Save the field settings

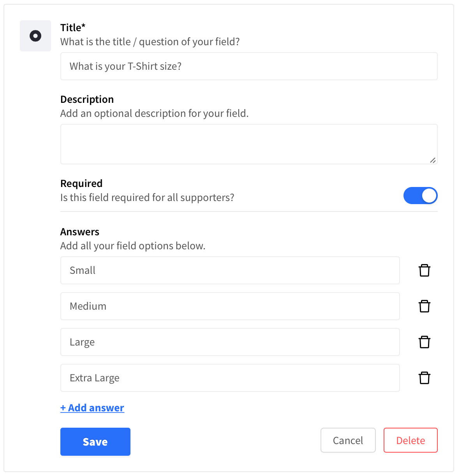95,442
